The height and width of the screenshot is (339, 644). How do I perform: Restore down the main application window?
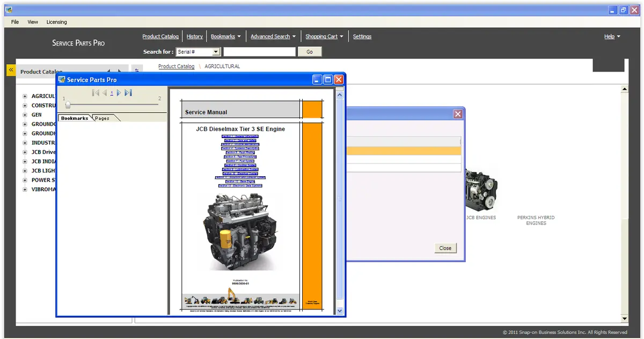[623, 10]
